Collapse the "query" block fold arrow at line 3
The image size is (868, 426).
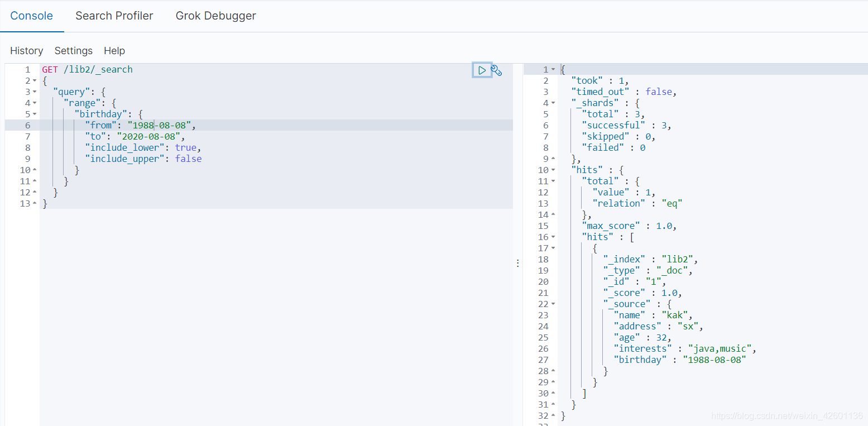[x=35, y=92]
